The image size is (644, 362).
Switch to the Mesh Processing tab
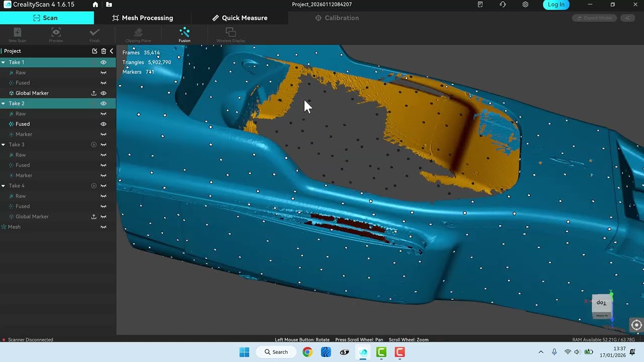point(142,18)
